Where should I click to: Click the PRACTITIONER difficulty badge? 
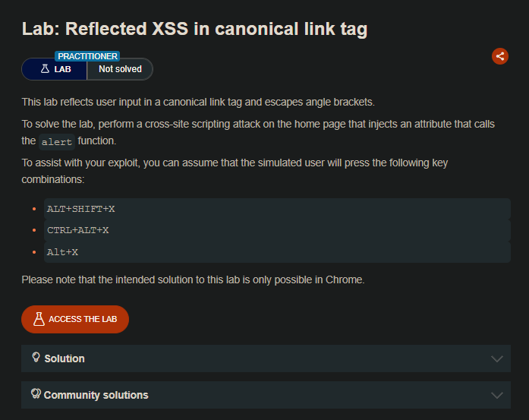(x=87, y=56)
